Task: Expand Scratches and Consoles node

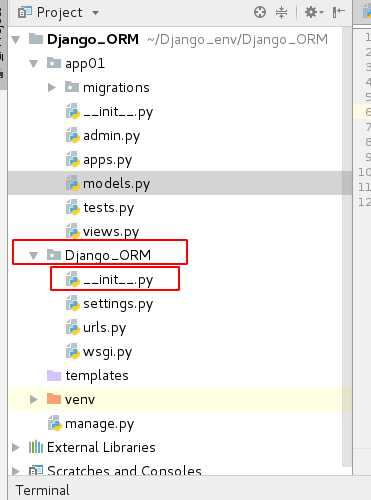Action: click(x=16, y=471)
